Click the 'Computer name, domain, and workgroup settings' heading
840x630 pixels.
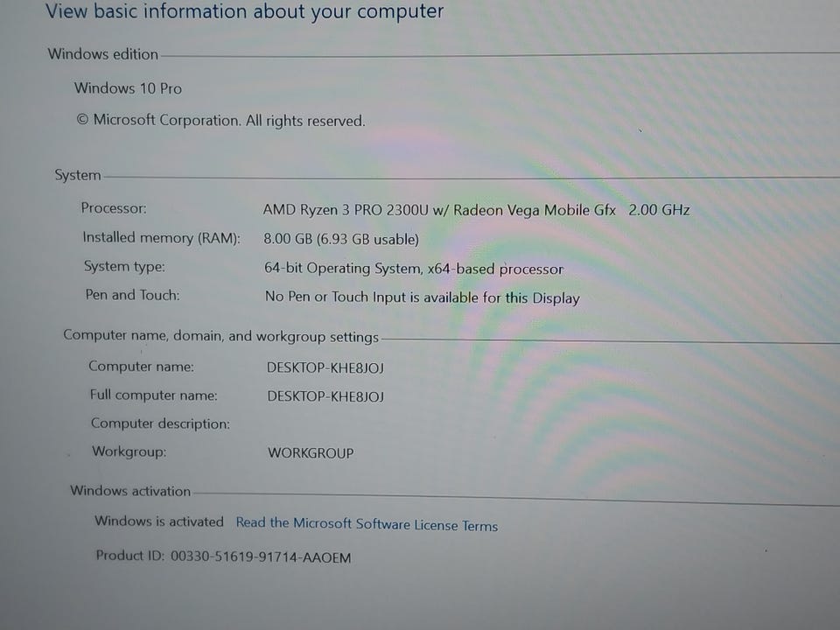pyautogui.click(x=220, y=336)
